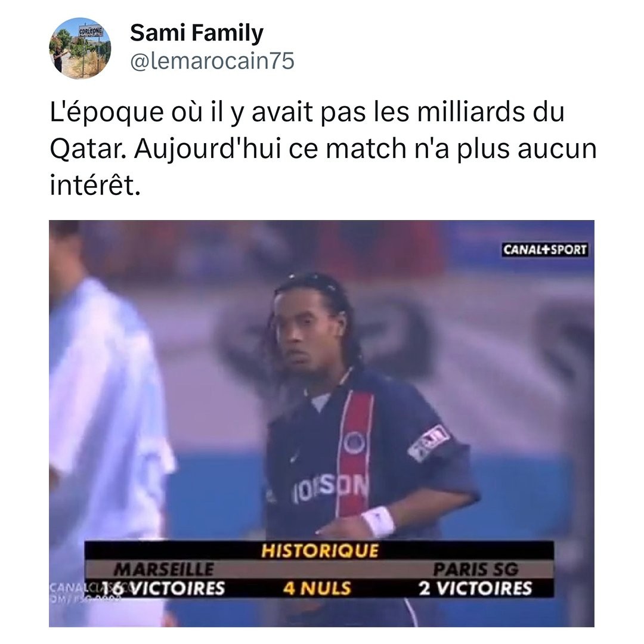Open the @lemarocain75 handle link
The width and height of the screenshot is (644, 644).
[212, 61]
